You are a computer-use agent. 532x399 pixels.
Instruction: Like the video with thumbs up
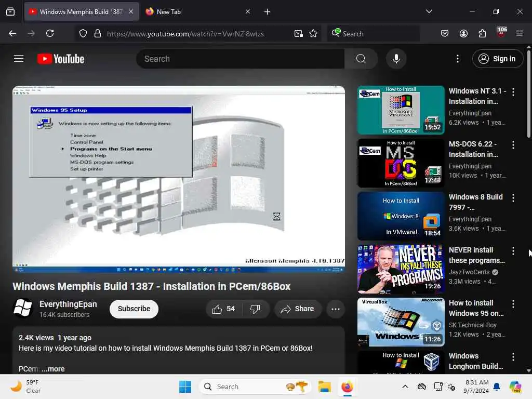(x=224, y=309)
